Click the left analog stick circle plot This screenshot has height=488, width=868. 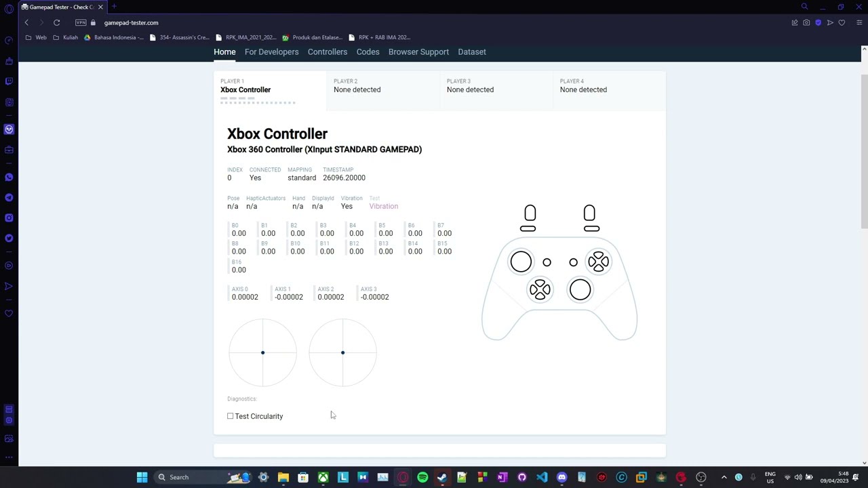coord(262,352)
